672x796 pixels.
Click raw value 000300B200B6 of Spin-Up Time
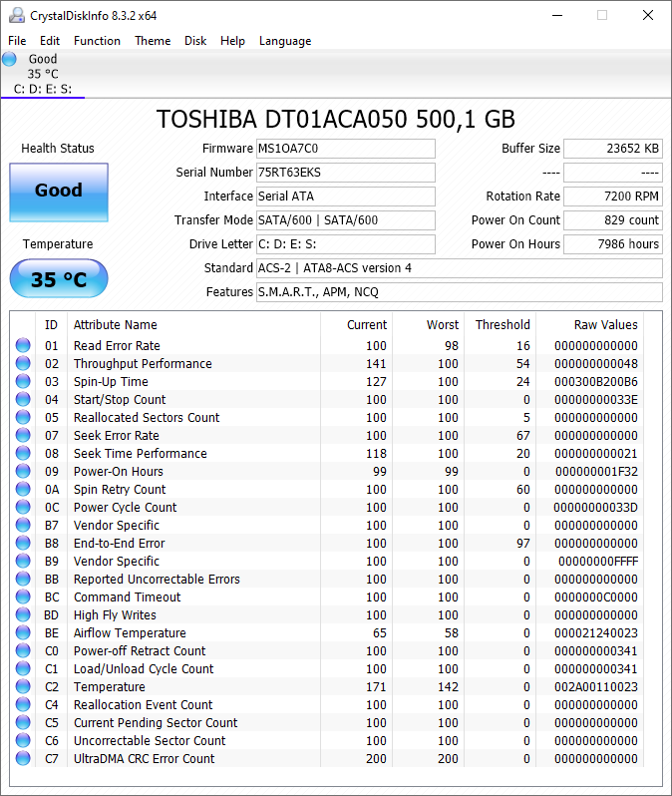tap(596, 381)
